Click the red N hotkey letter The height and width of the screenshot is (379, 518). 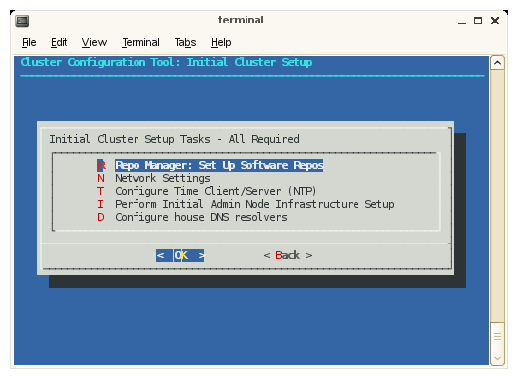pos(101,178)
